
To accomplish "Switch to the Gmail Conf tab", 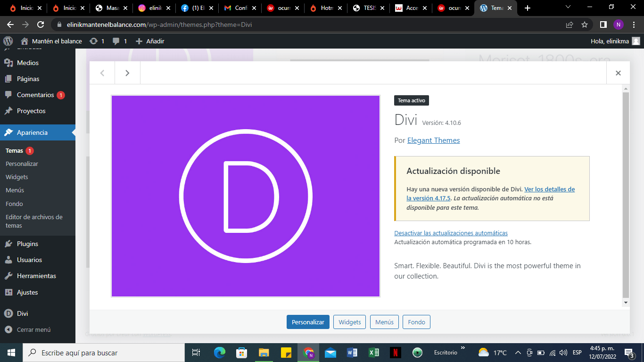I will coord(239,8).
